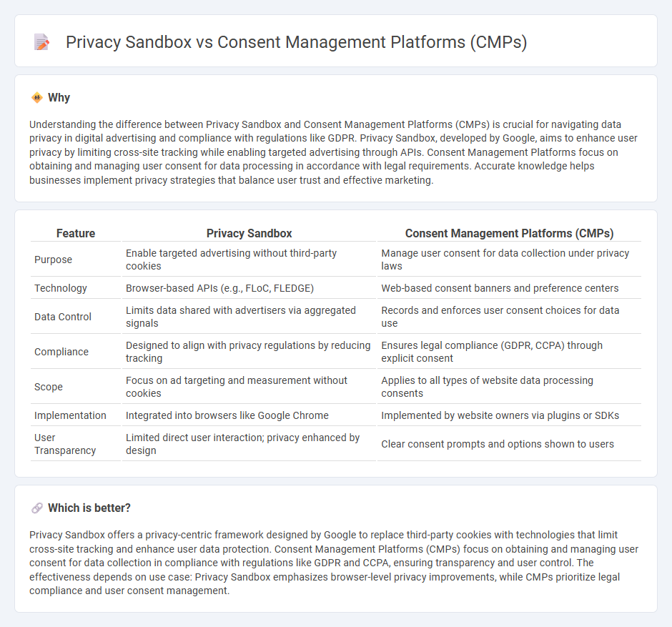
Task: Click cell Manage user consent for data collection
Action: click(x=509, y=260)
